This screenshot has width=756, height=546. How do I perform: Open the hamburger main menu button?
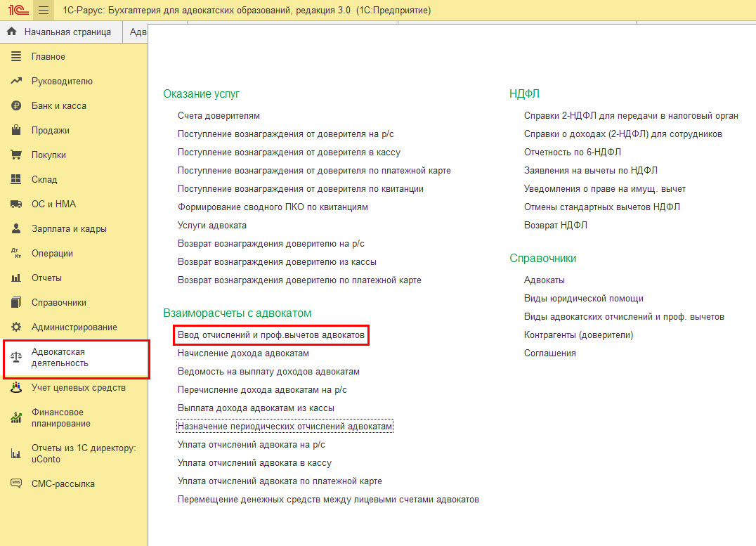[44, 11]
